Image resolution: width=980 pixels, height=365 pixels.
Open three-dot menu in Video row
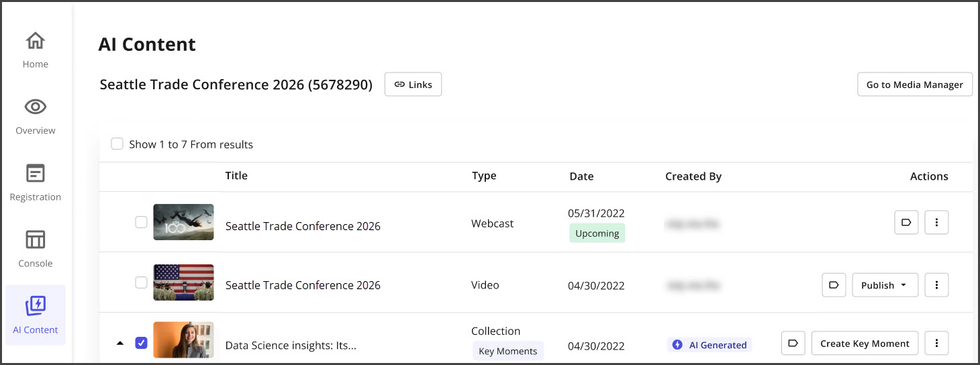(936, 284)
